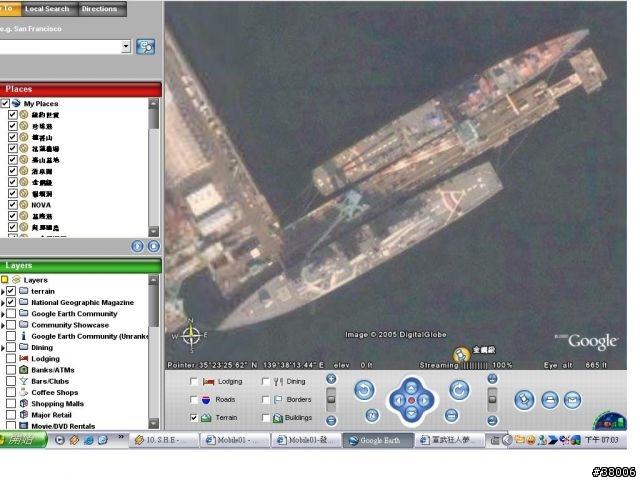Add a placemark with the pushpin button

(x=524, y=400)
